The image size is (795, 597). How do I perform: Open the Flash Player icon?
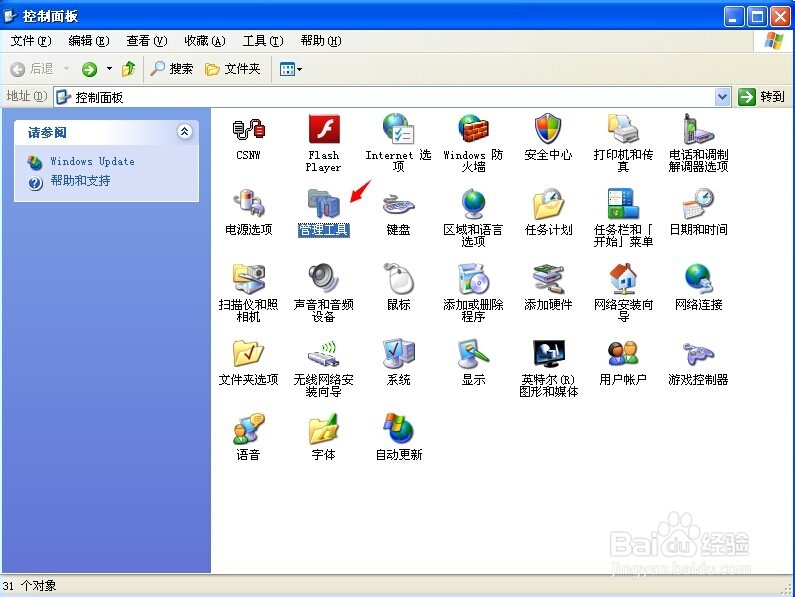(x=323, y=130)
